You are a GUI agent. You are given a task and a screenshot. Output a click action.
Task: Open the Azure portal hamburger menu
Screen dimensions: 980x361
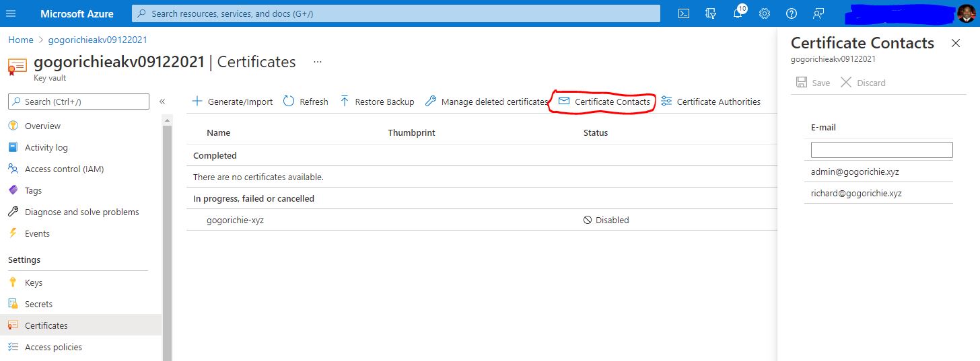pos(11,13)
